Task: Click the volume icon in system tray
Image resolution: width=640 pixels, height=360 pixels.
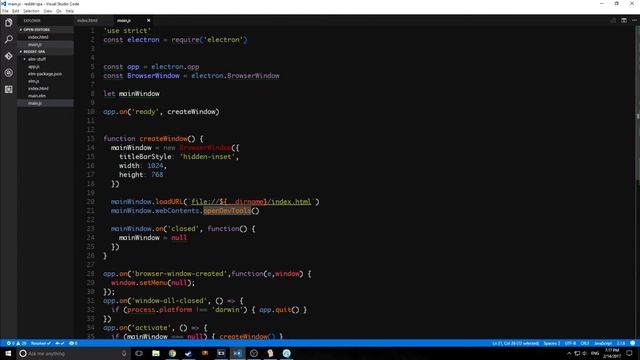Action: [x=584, y=353]
